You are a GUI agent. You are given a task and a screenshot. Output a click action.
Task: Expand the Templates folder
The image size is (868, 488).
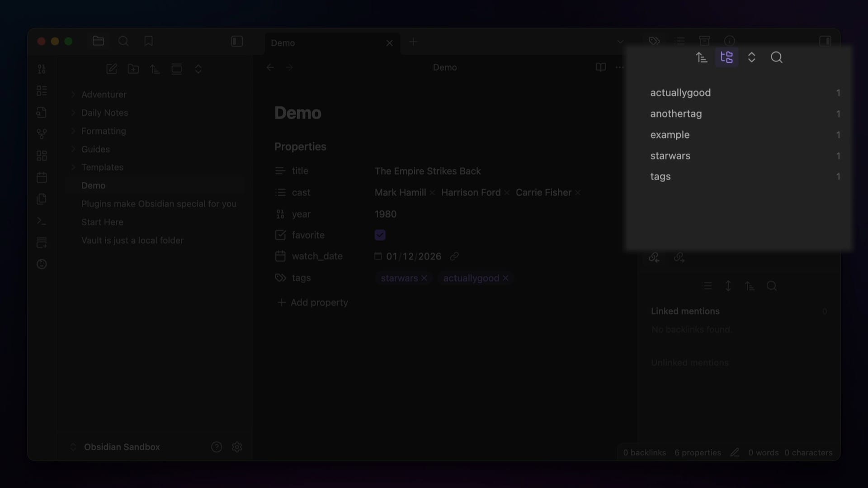[102, 167]
